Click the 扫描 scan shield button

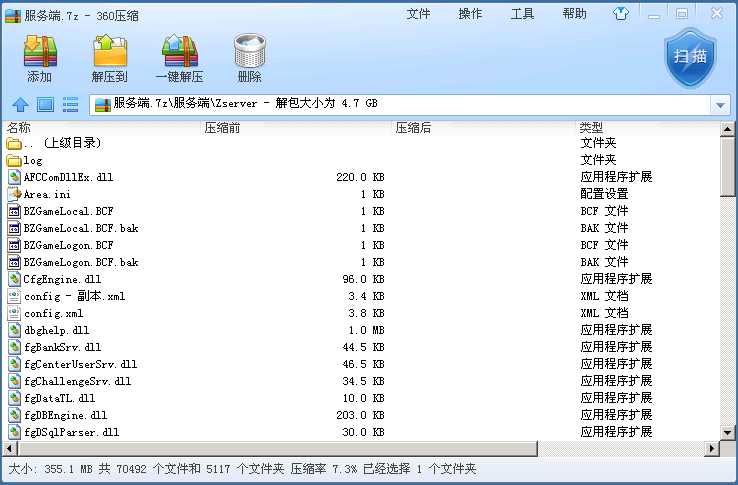(690, 57)
